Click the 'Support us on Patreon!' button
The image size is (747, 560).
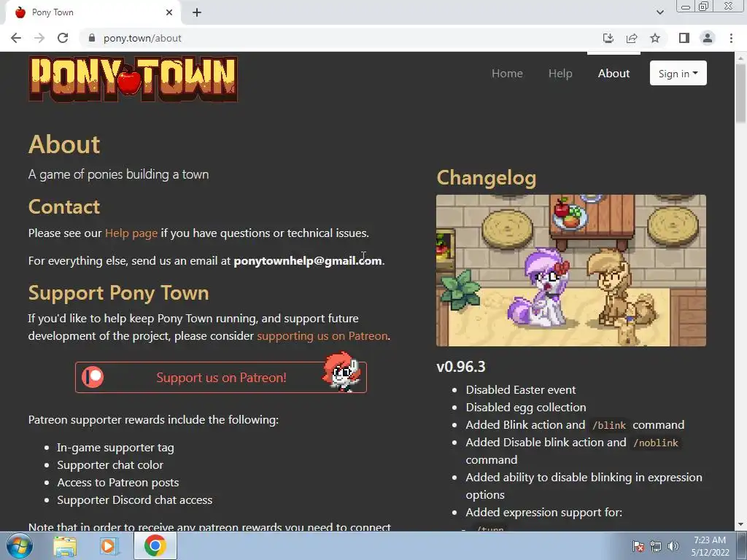coord(221,377)
